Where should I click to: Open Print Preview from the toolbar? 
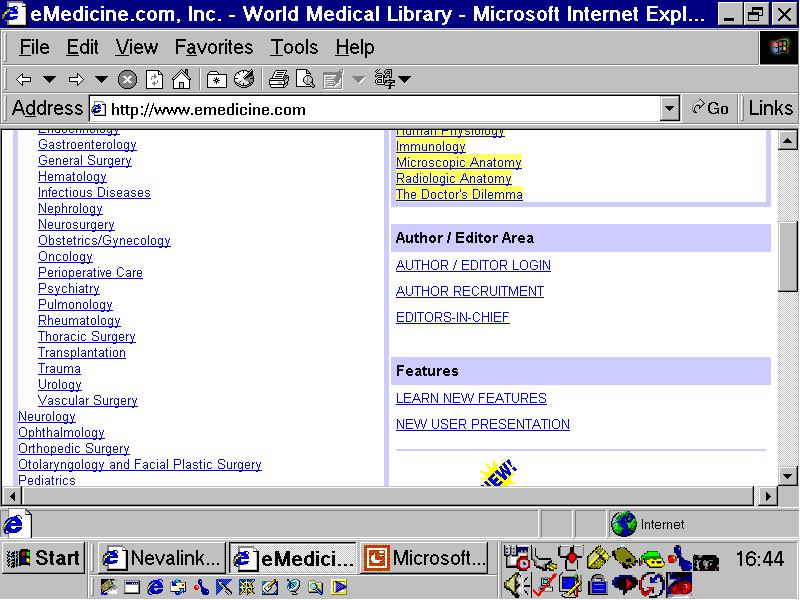305,79
